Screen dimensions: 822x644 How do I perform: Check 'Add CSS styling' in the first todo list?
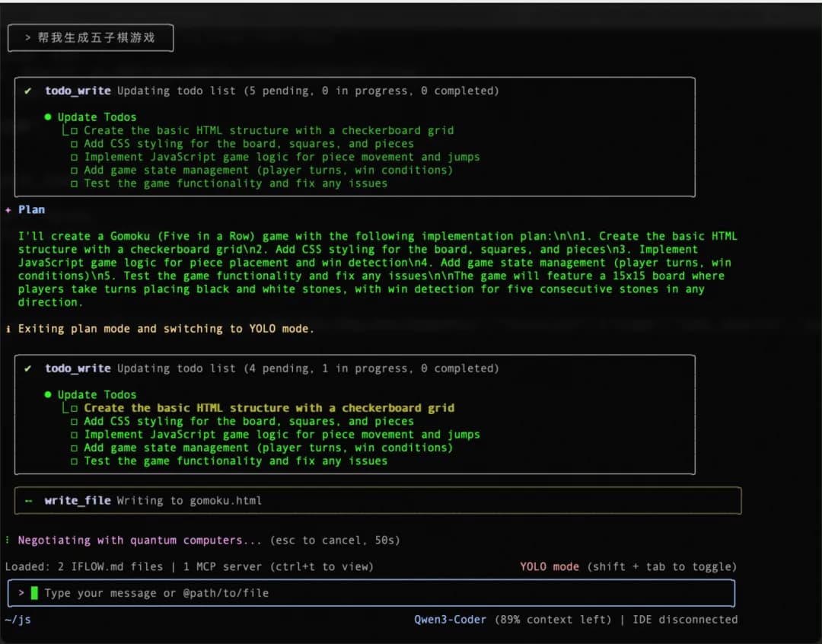coord(74,144)
